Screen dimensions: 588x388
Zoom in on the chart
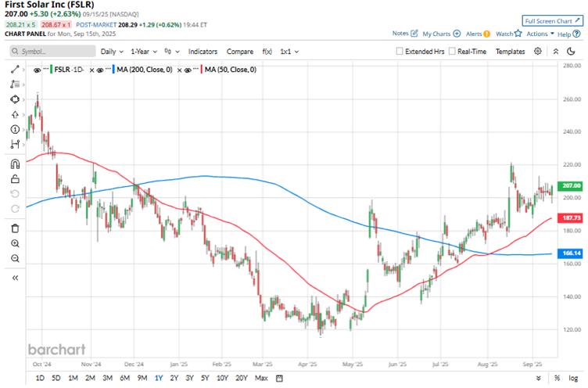pyautogui.click(x=15, y=243)
